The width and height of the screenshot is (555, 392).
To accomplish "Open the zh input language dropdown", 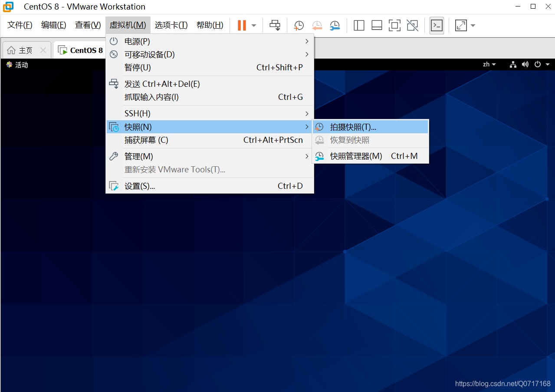I will [489, 64].
